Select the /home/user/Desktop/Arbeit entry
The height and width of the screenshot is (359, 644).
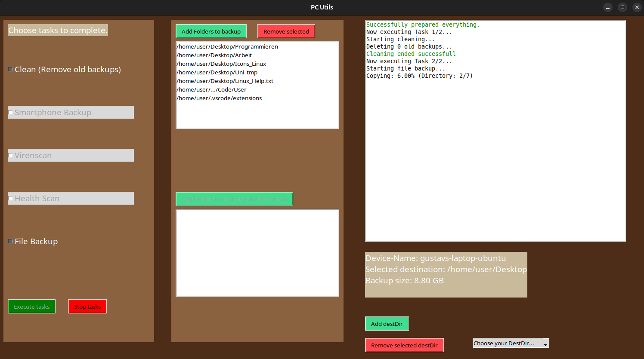tap(214, 55)
